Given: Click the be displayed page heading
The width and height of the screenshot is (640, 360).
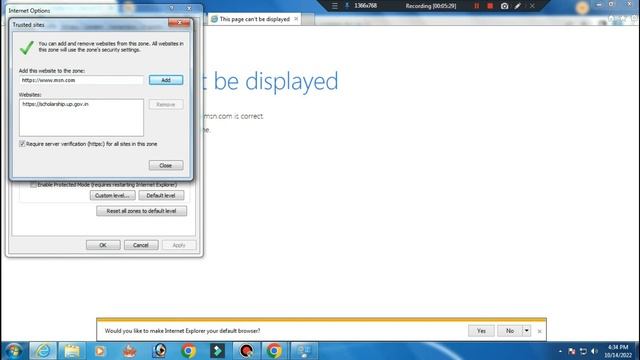Looking at the screenshot, I should click(276, 81).
